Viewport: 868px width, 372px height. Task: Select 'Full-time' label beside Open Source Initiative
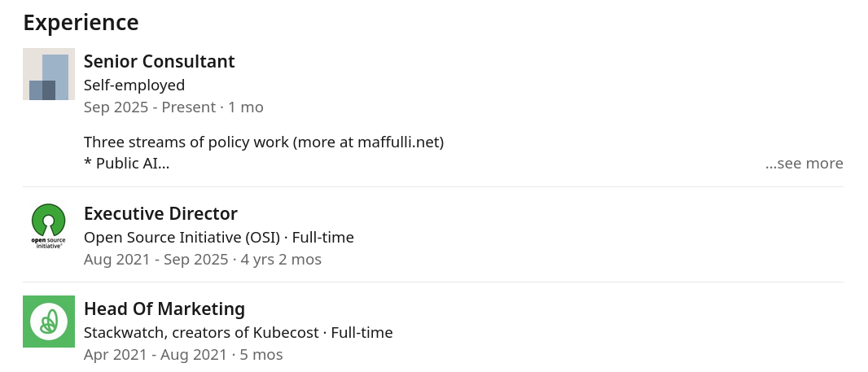(323, 238)
